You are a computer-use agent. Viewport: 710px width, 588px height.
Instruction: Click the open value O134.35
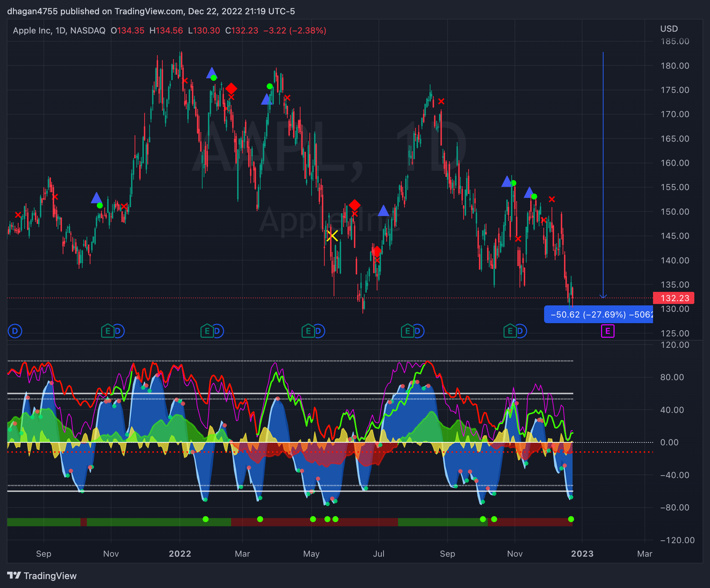[127, 31]
